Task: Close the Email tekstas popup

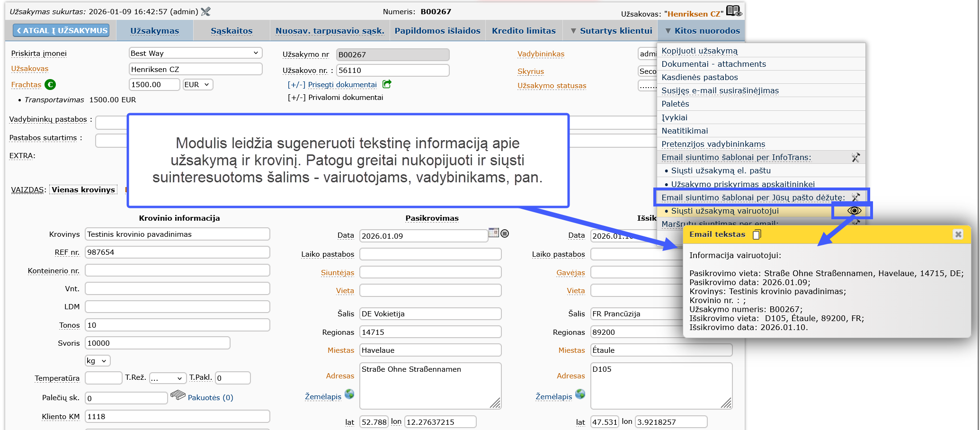Action: click(958, 234)
